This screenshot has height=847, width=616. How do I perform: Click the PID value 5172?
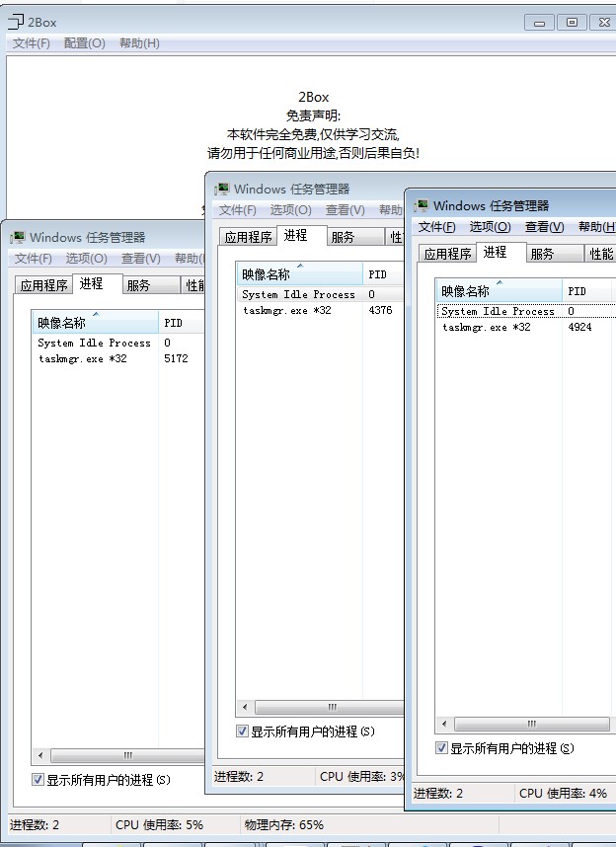(x=176, y=358)
